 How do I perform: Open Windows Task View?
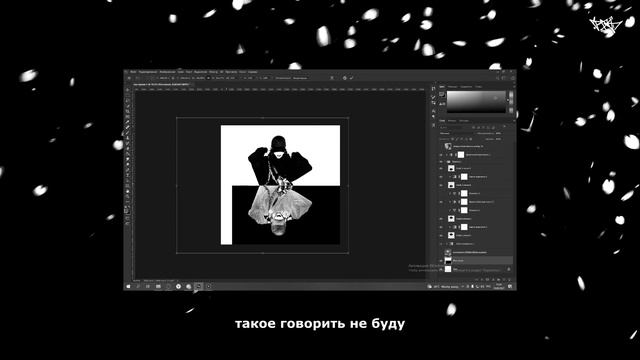coord(148,287)
